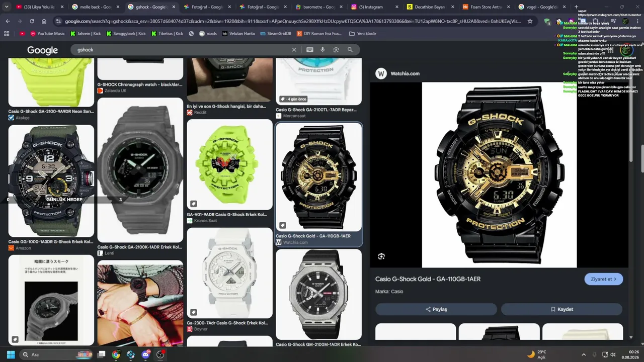Open the Velutan Harita bookmark

(x=238, y=34)
